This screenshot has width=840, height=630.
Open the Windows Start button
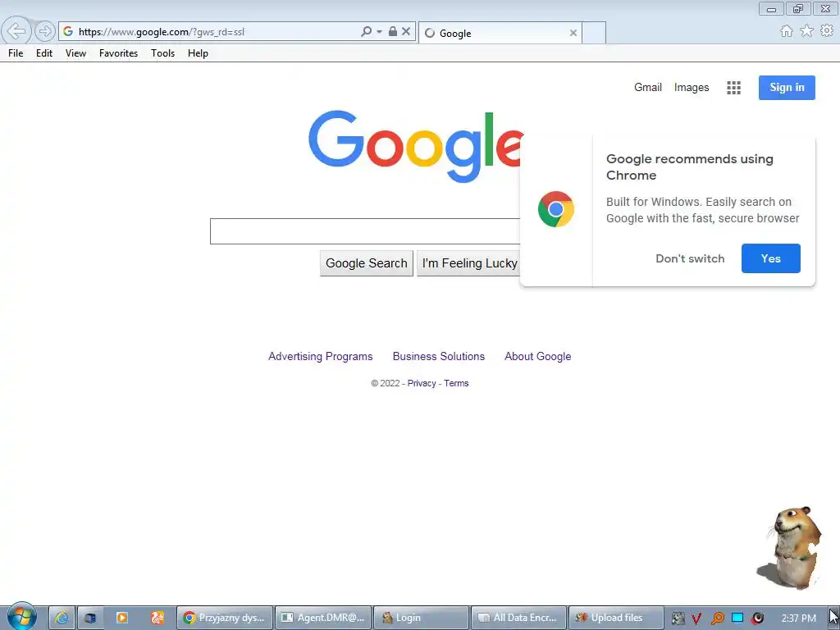(x=22, y=617)
